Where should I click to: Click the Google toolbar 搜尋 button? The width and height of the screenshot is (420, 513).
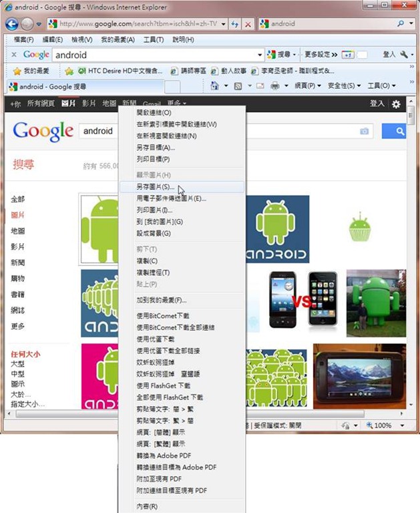point(281,55)
